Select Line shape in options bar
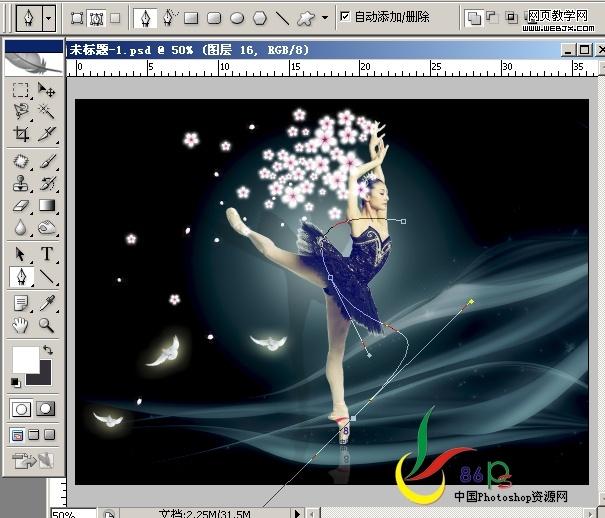Image resolution: width=605 pixels, height=518 pixels. [283, 18]
